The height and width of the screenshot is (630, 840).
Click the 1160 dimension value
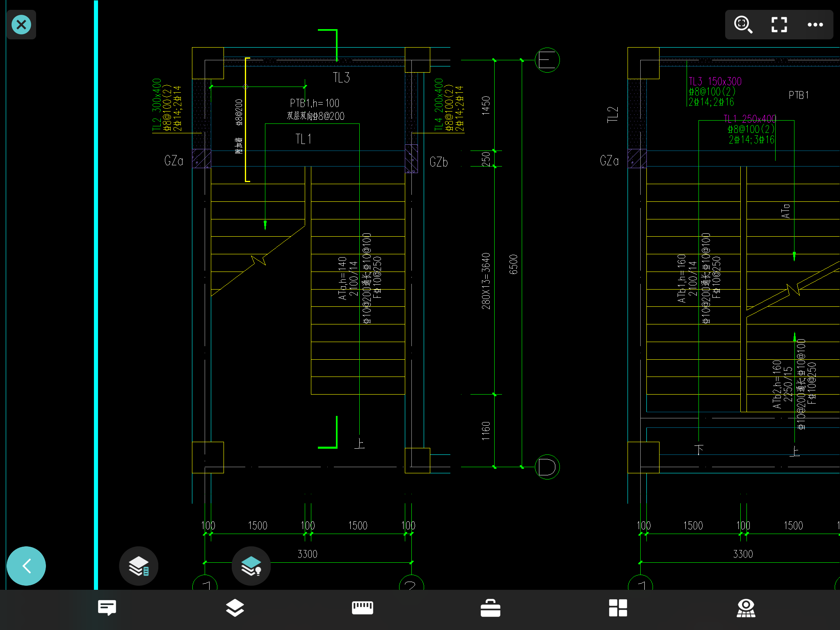tap(486, 431)
